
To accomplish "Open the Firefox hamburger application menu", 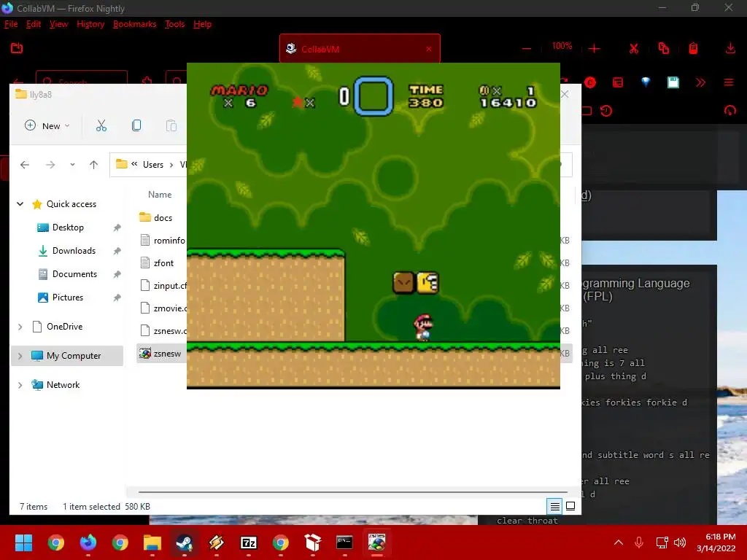I will click(x=729, y=83).
